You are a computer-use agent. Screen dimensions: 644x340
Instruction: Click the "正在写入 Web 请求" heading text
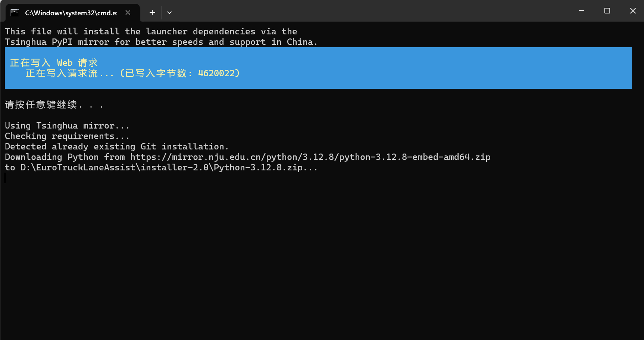click(x=54, y=63)
